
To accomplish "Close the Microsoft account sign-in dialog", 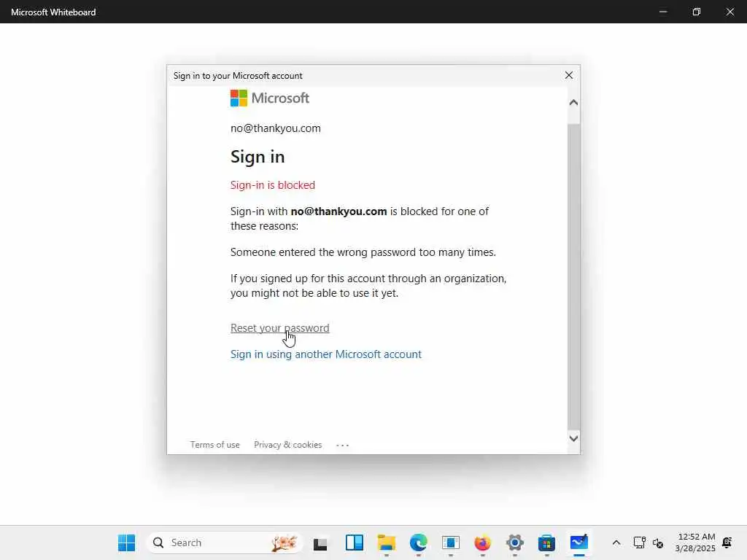I will click(x=569, y=75).
